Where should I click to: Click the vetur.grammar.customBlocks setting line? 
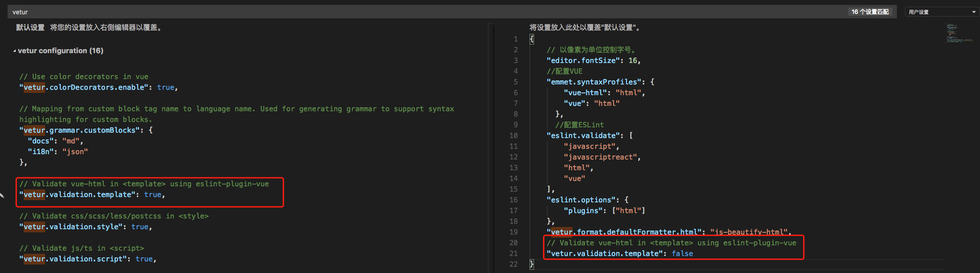coord(86,130)
